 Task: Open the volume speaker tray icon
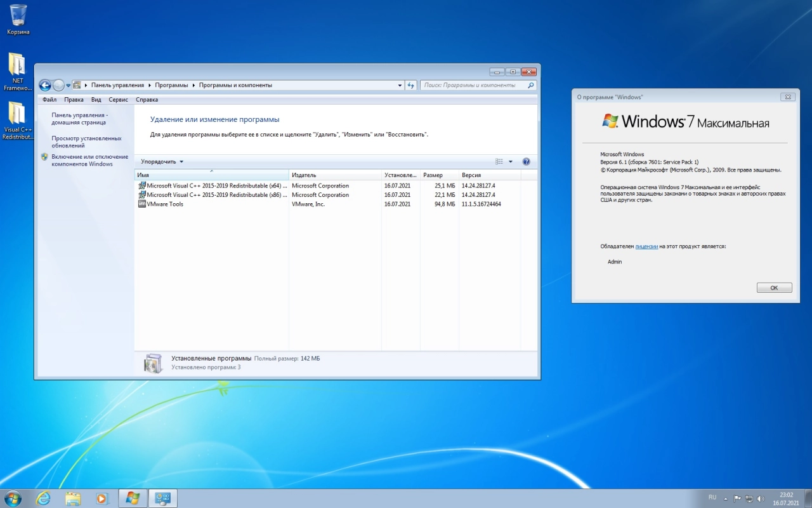(761, 498)
